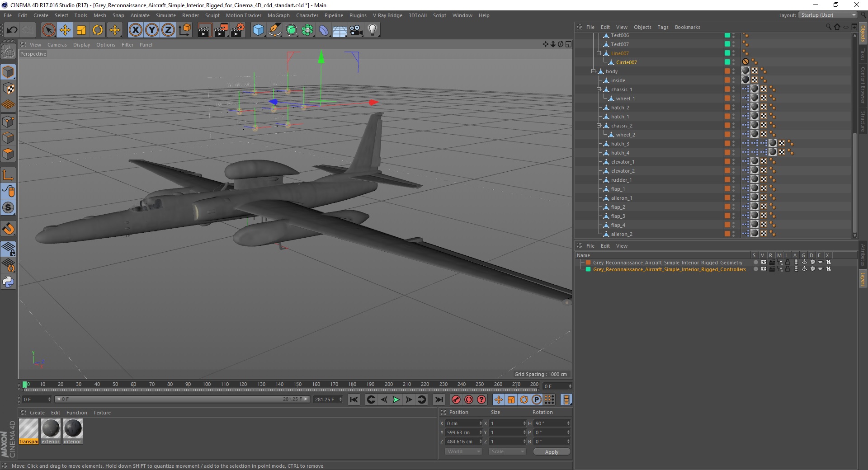Collapse the body object hierarchy
Image resolution: width=868 pixels, height=470 pixels.
(593, 71)
